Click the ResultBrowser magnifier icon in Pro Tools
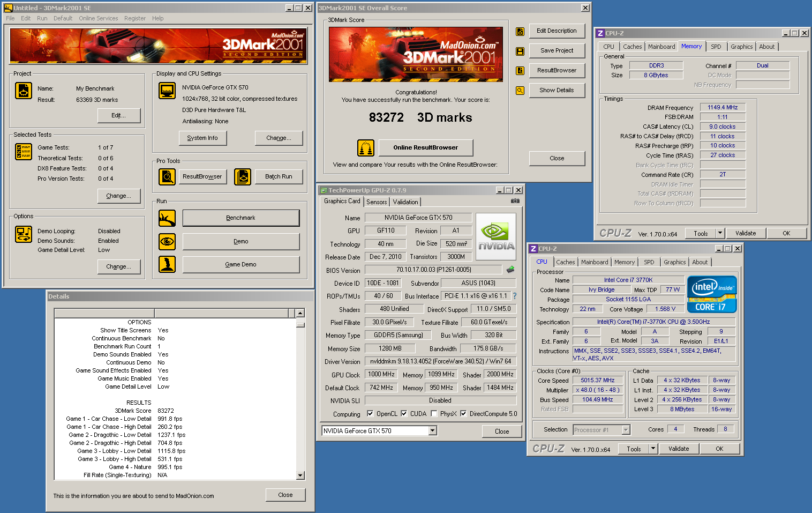 coord(167,176)
